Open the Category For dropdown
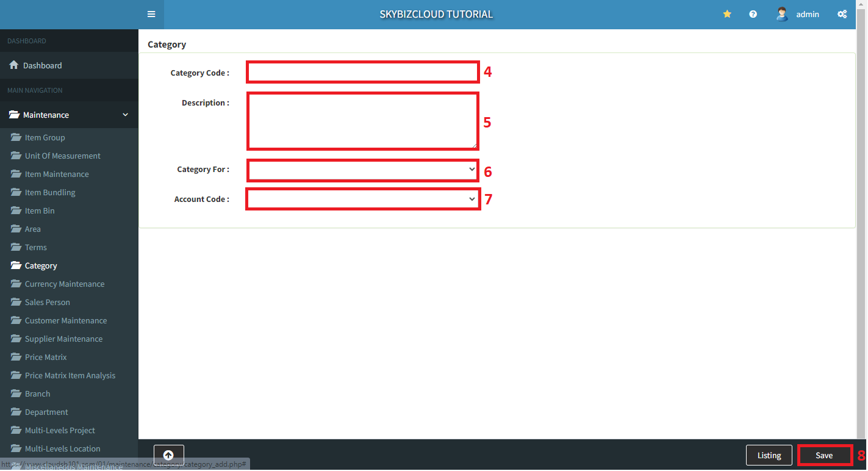Image resolution: width=868 pixels, height=471 pixels. [362, 170]
